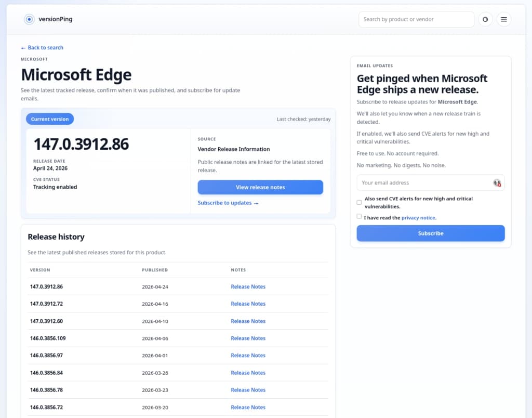Click the versionPing brand name
Viewport: 532px width, 418px height.
pyautogui.click(x=55, y=19)
